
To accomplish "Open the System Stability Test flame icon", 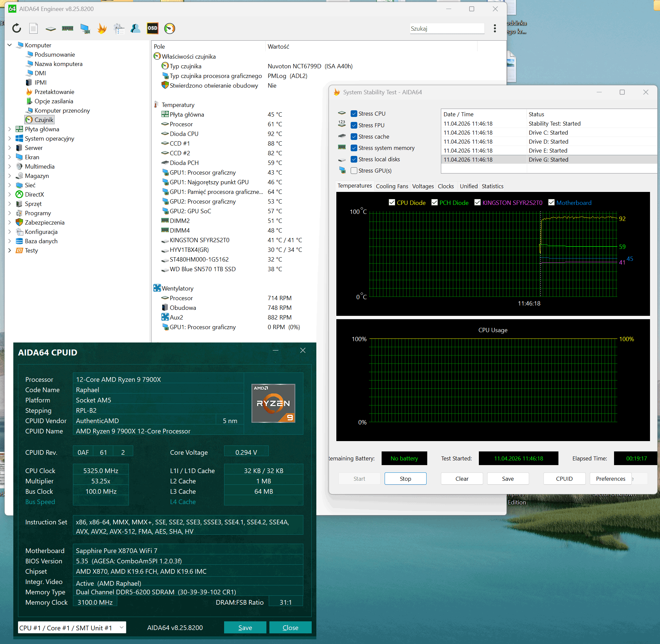I will [x=102, y=28].
